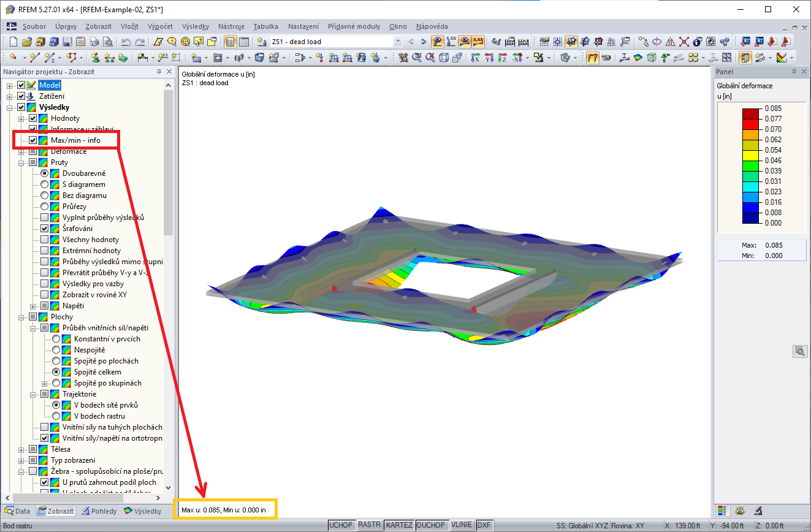Toggle the deformation display toolbar icon
The height and width of the screenshot is (532, 811).
coord(593,58)
